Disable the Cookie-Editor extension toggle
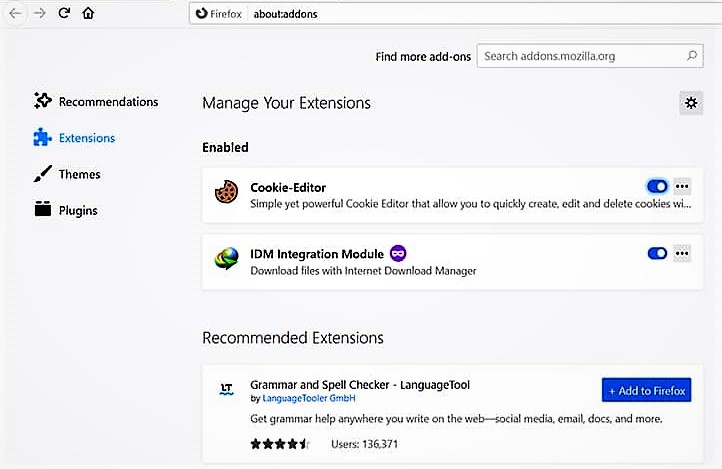This screenshot has width=722, height=469. click(x=657, y=186)
